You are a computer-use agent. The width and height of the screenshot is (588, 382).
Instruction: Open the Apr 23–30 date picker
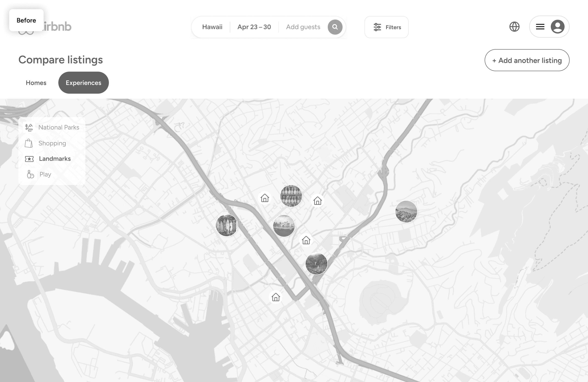click(254, 27)
